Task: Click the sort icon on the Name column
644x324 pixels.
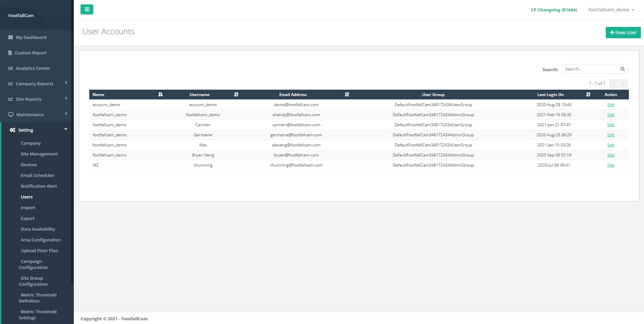Action: tap(160, 94)
